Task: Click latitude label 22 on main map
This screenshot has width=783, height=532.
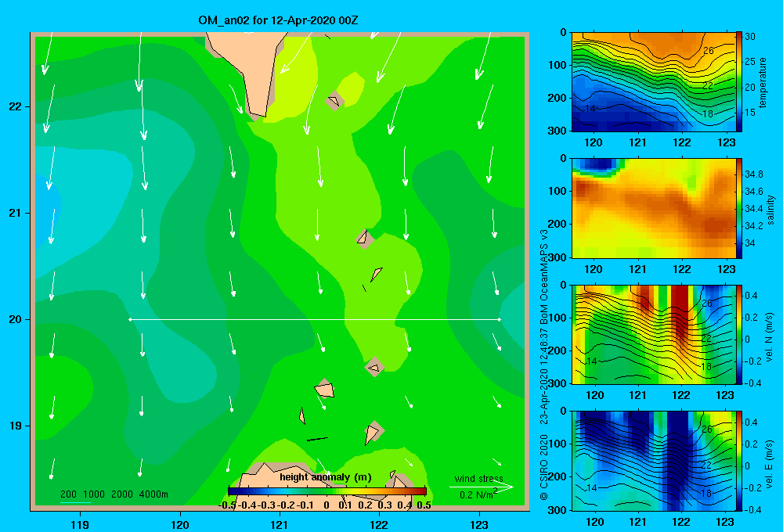Action: tap(16, 106)
